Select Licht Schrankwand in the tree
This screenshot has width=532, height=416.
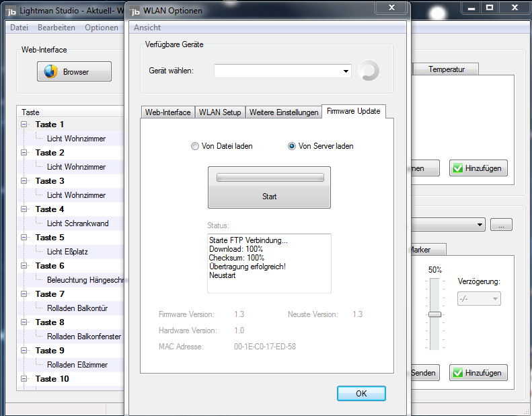(x=77, y=223)
